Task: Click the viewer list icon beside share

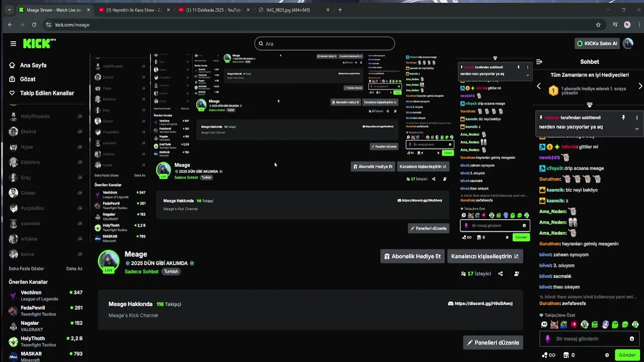Action: tap(516, 274)
